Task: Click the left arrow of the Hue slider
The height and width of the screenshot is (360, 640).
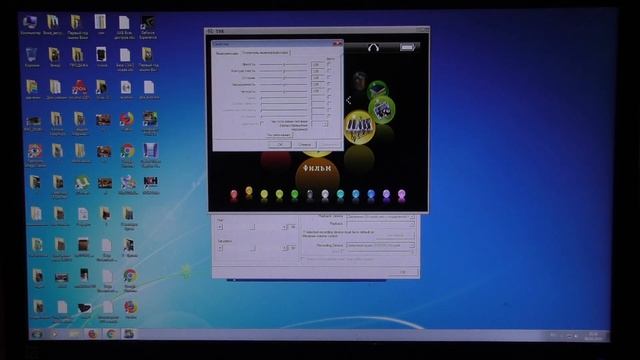Action: point(220,227)
